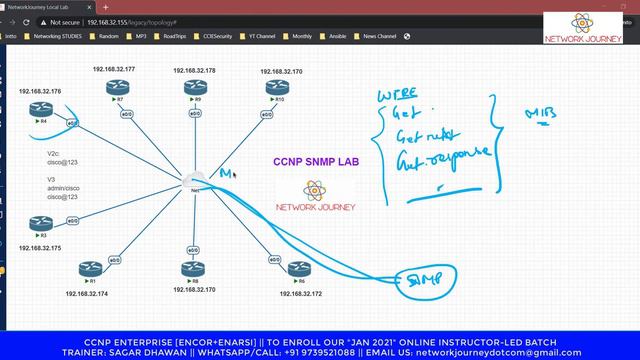Viewport: 640px width, 360px height.
Task: Click the 192.168.32.175 label text
Action: pyautogui.click(x=40, y=248)
